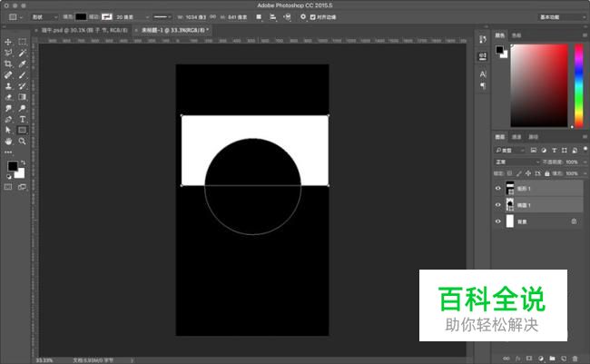Hide the 矩形 1 layer
The width and height of the screenshot is (590, 364).
[x=498, y=189]
